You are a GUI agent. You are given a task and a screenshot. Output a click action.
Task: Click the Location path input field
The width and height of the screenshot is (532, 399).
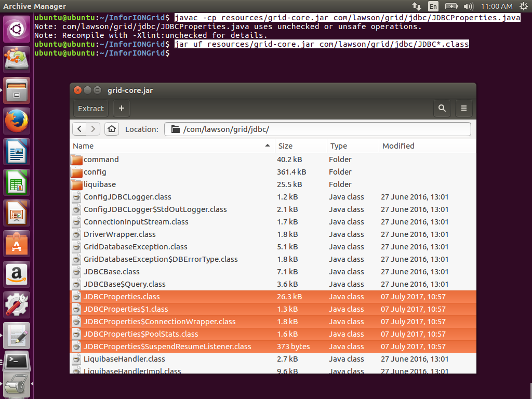(x=322, y=129)
